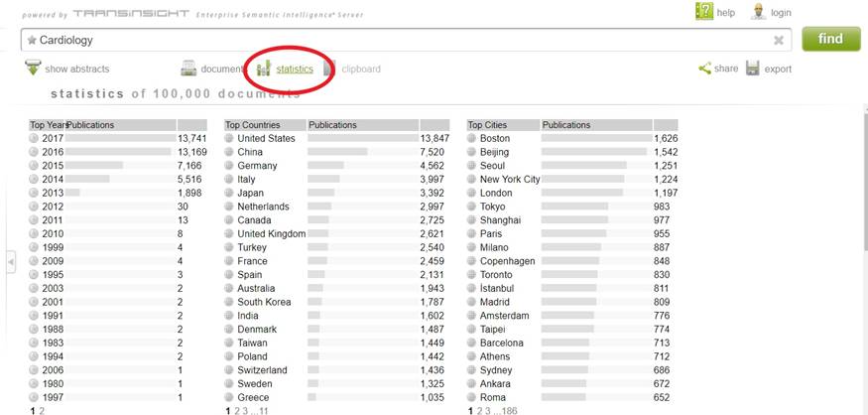Click the show abstracts arrow icon

coord(33,68)
